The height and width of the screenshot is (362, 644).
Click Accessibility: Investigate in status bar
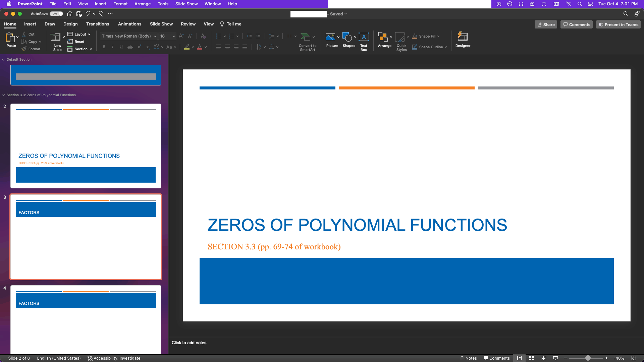click(x=114, y=358)
